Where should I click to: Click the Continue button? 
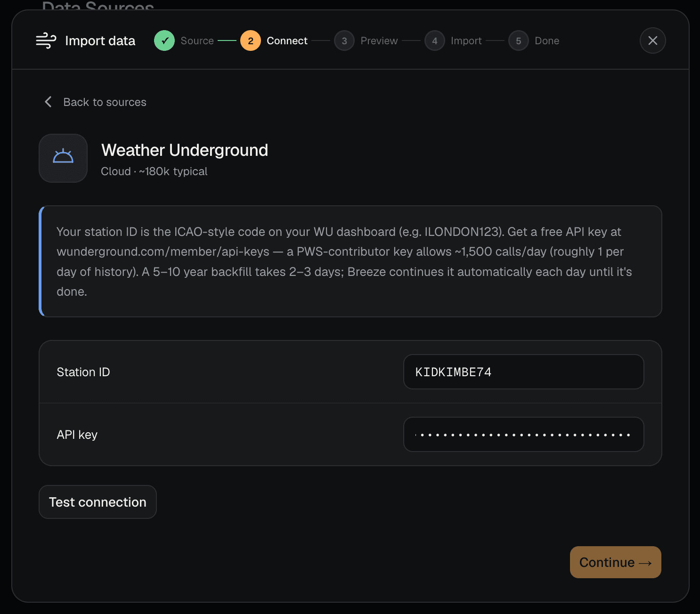(616, 562)
